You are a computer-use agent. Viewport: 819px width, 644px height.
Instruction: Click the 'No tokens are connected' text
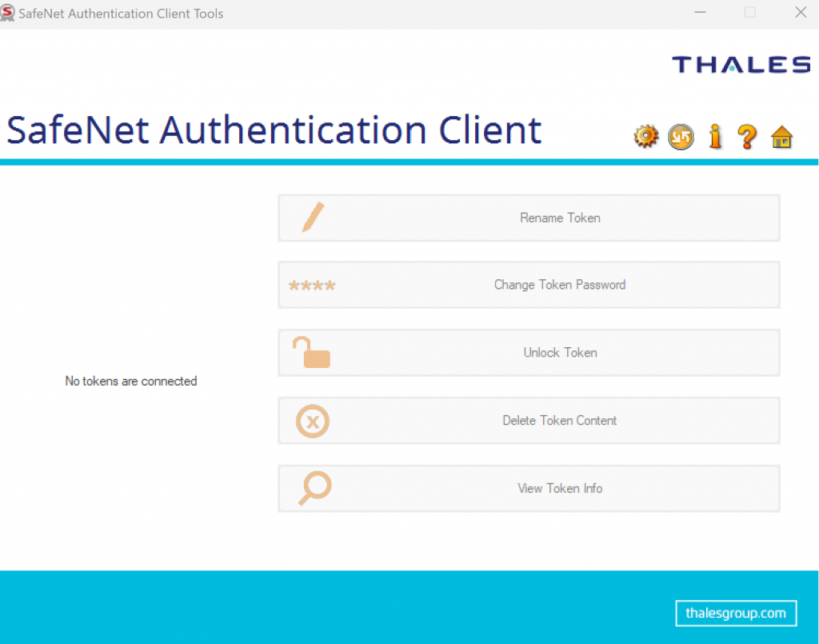(131, 382)
